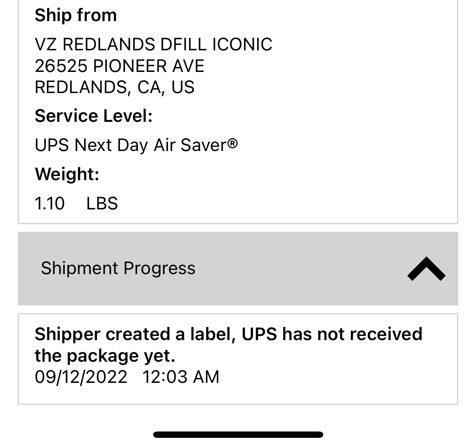Select the 'Ship from' heading
Image resolution: width=476 pixels, height=448 pixels.
point(76,15)
